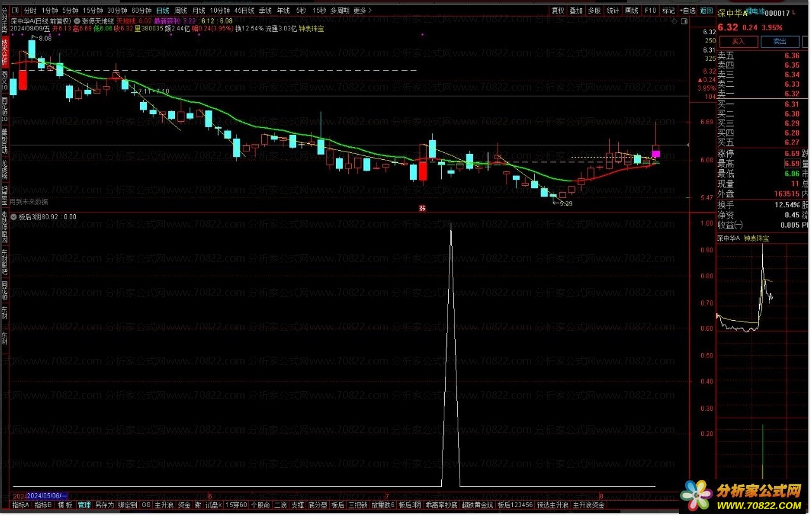Toggle the 板后3阴 indicator circle icon
Image resolution: width=812 pixels, height=516 pixels.
(14, 216)
